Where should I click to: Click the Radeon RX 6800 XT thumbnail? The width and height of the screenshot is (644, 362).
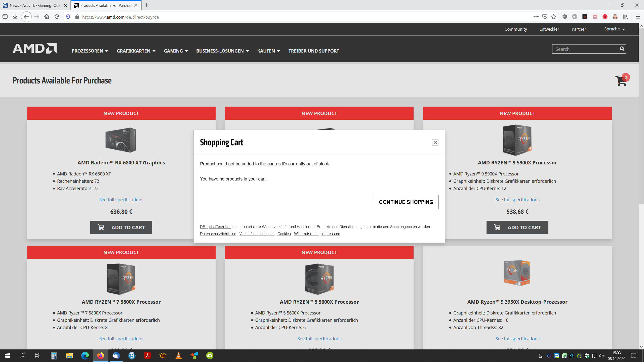[x=121, y=140]
